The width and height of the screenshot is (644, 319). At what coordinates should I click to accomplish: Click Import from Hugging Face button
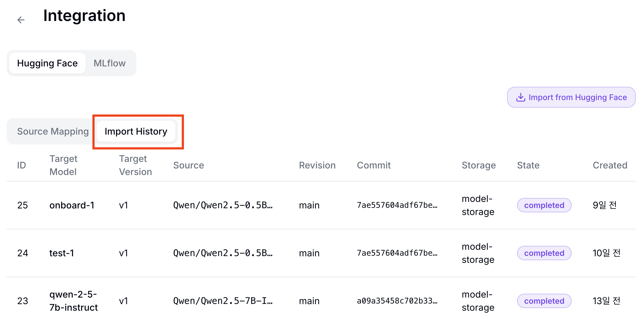point(571,97)
